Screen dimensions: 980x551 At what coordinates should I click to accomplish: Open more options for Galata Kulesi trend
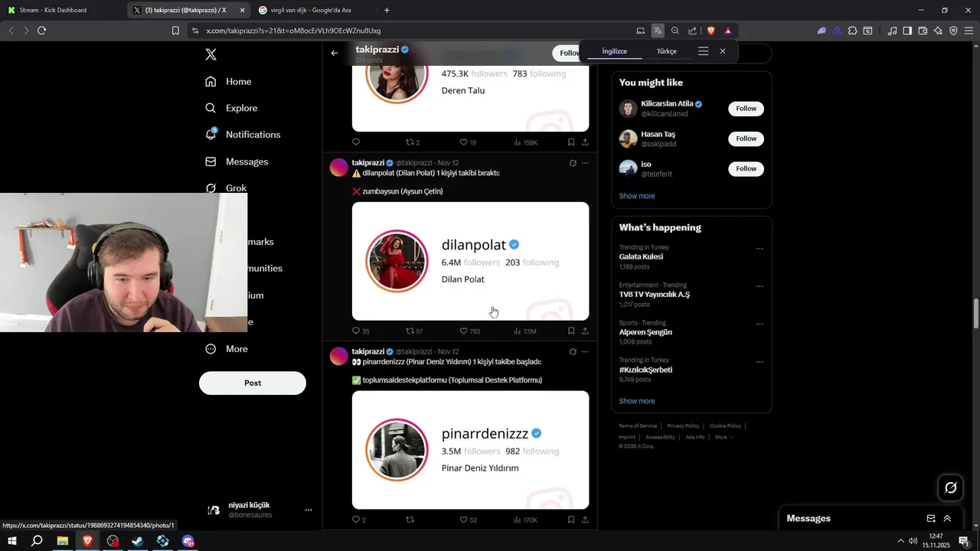(x=759, y=249)
